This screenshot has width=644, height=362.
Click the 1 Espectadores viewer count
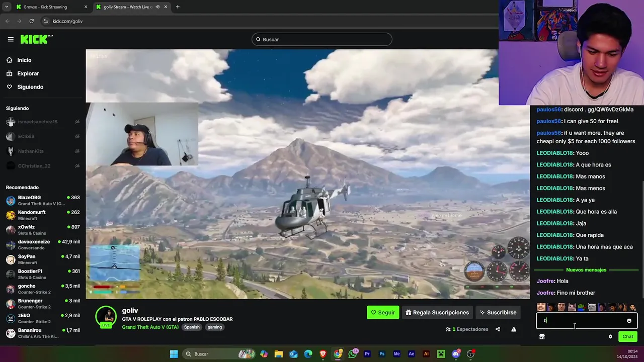tap(467, 329)
